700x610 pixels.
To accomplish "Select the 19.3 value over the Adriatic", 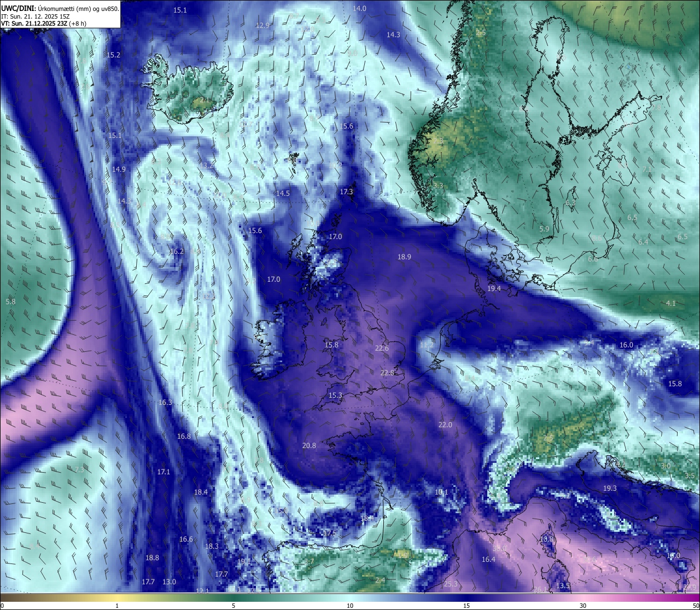I will click(610, 488).
